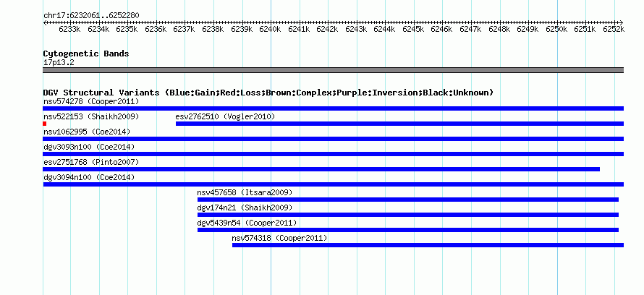Click the ruler's right arrowhead
Image resolution: width=644 pixels, height=295 pixels.
click(x=622, y=22)
